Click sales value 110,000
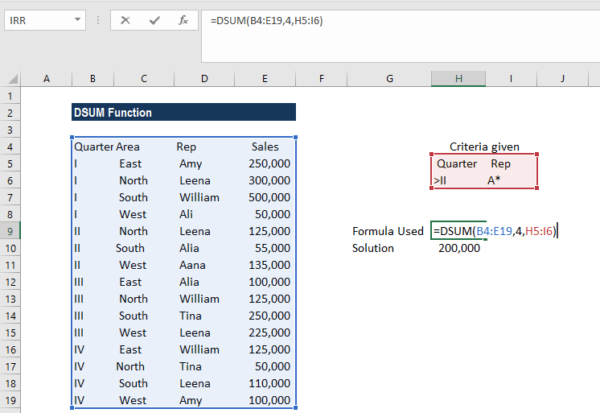This screenshot has height=413, width=600. [x=269, y=384]
